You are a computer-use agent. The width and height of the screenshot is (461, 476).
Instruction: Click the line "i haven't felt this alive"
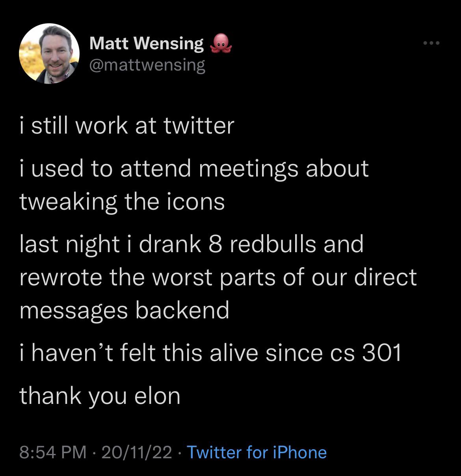click(210, 353)
